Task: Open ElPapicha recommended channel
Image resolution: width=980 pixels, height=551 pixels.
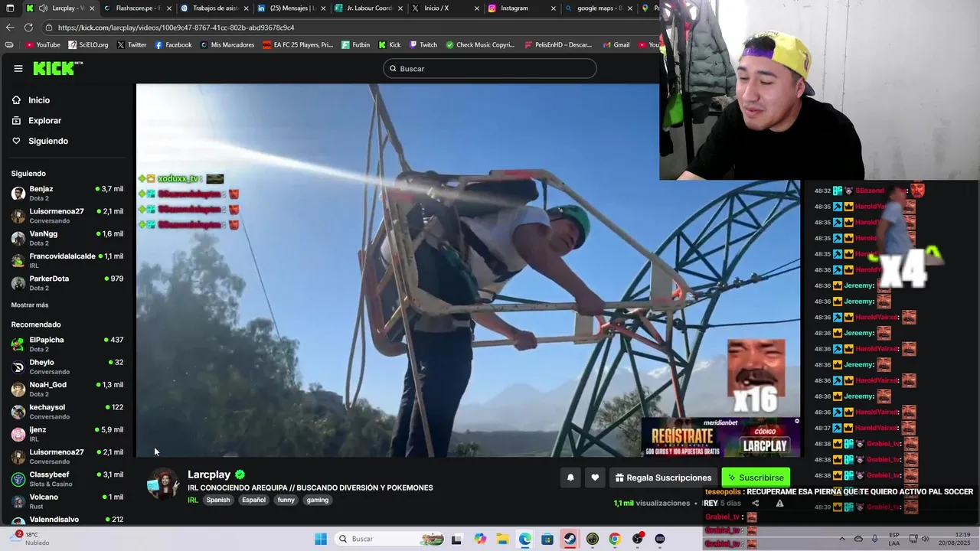Action: pos(67,344)
